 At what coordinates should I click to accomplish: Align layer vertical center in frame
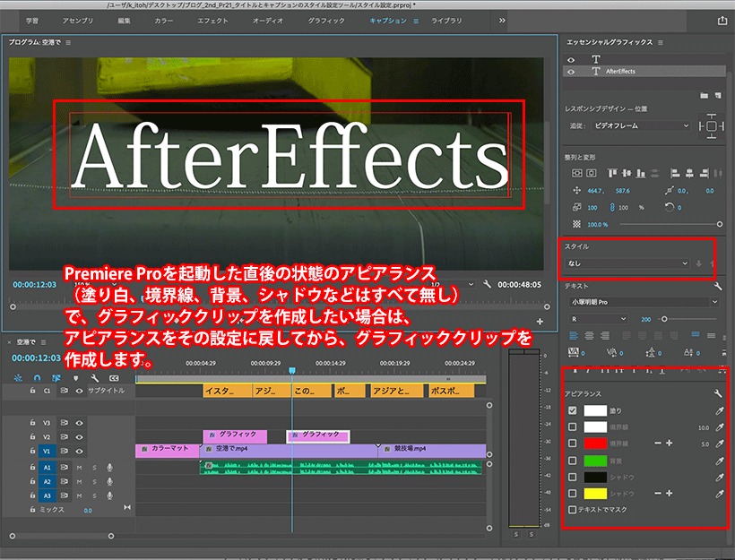[x=577, y=174]
